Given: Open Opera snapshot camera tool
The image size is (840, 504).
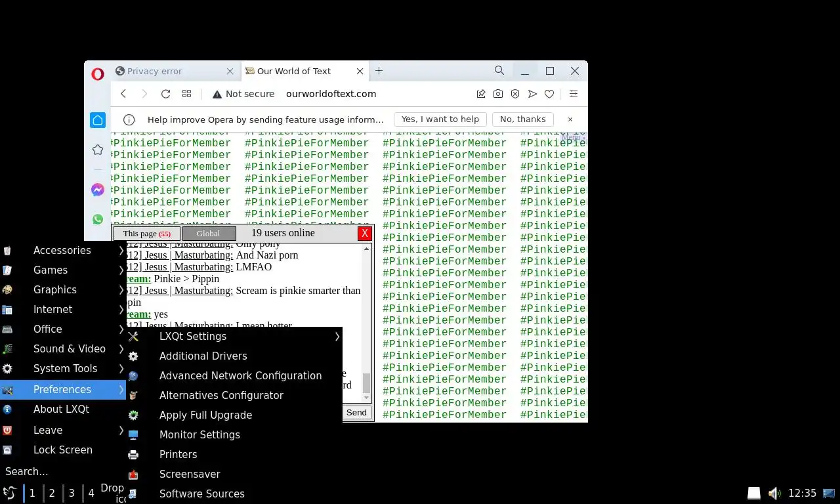Looking at the screenshot, I should pyautogui.click(x=498, y=94).
